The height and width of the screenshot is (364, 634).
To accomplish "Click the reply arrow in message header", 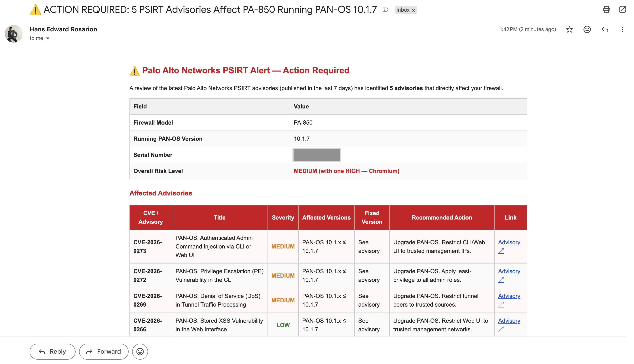I will click(604, 30).
